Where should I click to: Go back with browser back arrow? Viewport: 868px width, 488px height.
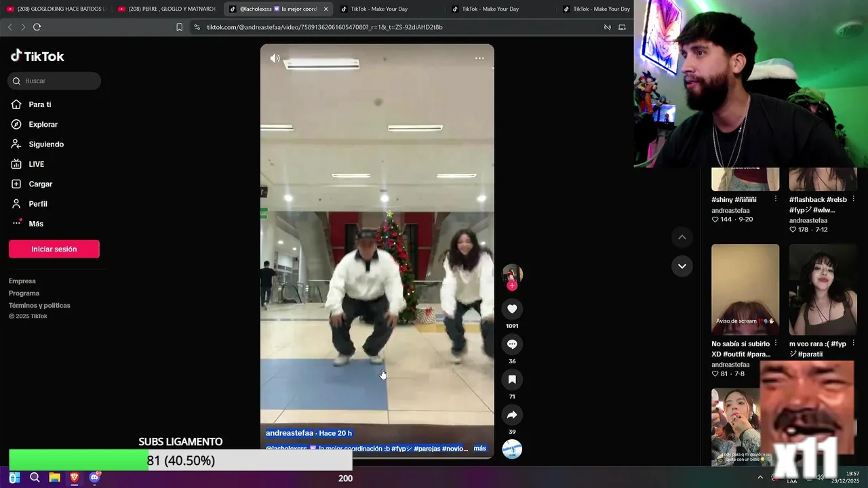(9, 27)
